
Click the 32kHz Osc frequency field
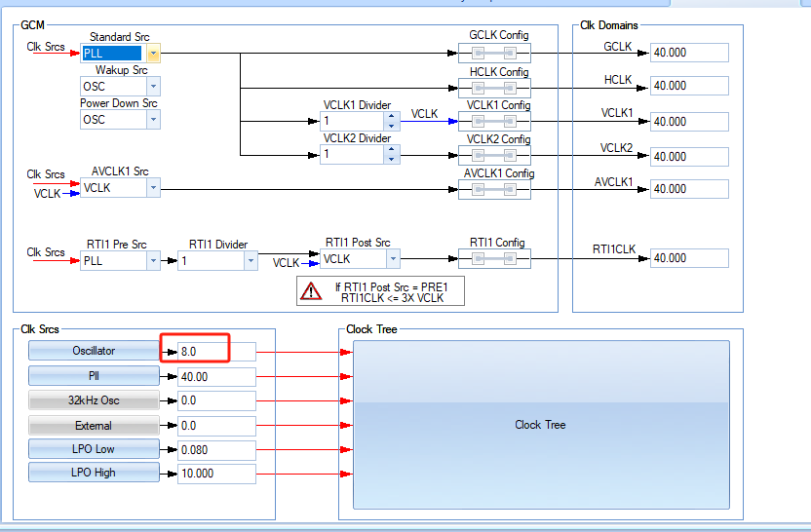coord(216,400)
